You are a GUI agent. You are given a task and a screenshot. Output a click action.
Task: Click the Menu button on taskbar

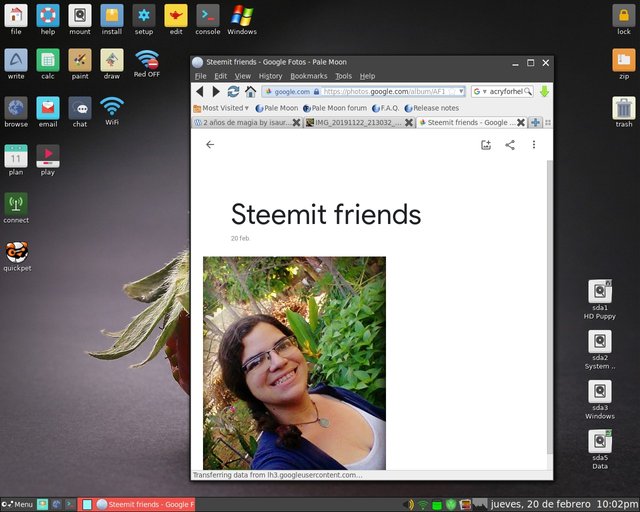[17, 505]
